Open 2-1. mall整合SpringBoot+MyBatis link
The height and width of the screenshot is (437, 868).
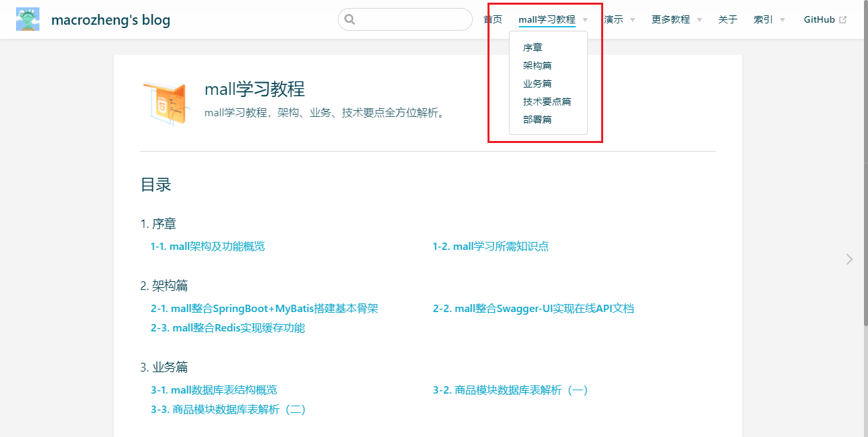point(265,309)
